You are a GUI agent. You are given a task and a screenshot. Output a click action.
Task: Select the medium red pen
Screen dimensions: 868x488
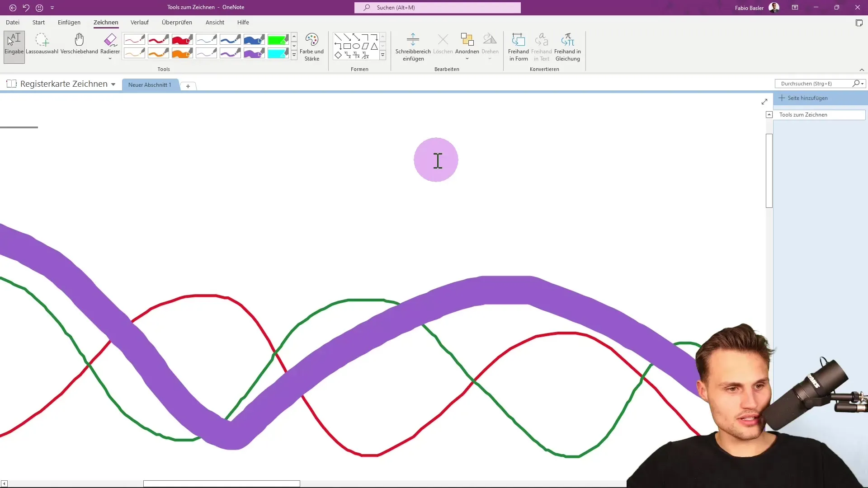pyautogui.click(x=158, y=40)
